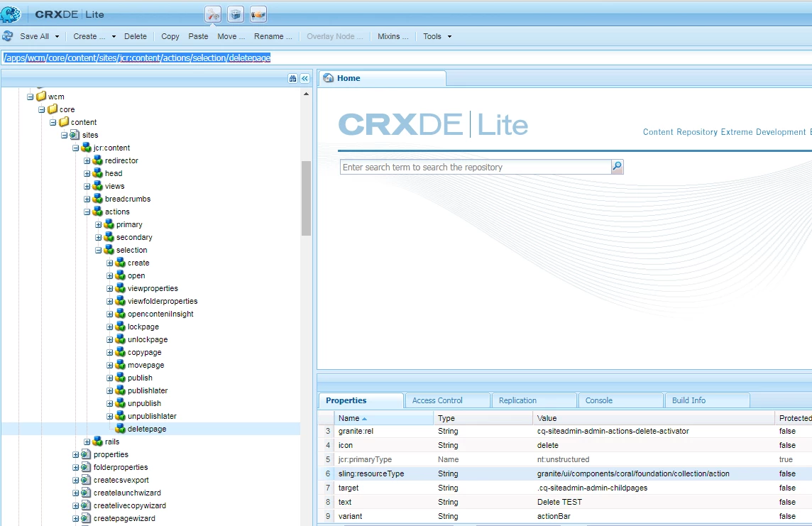The width and height of the screenshot is (812, 526).
Task: Open the Save All dropdown arrow
Action: tap(57, 37)
